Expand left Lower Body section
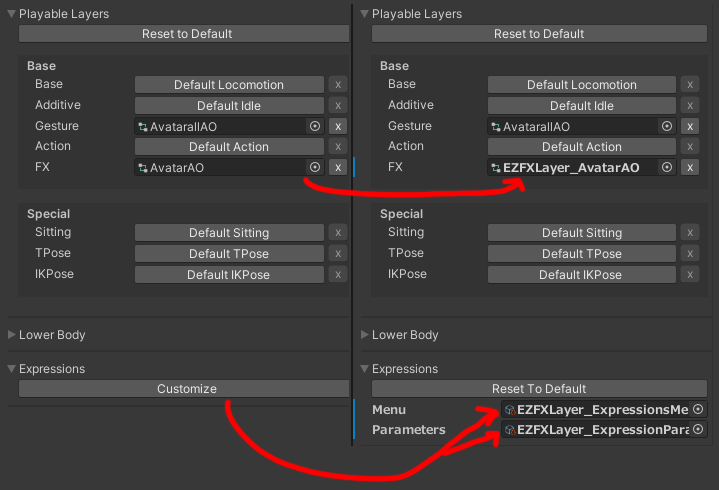This screenshot has width=719, height=490. click(12, 335)
